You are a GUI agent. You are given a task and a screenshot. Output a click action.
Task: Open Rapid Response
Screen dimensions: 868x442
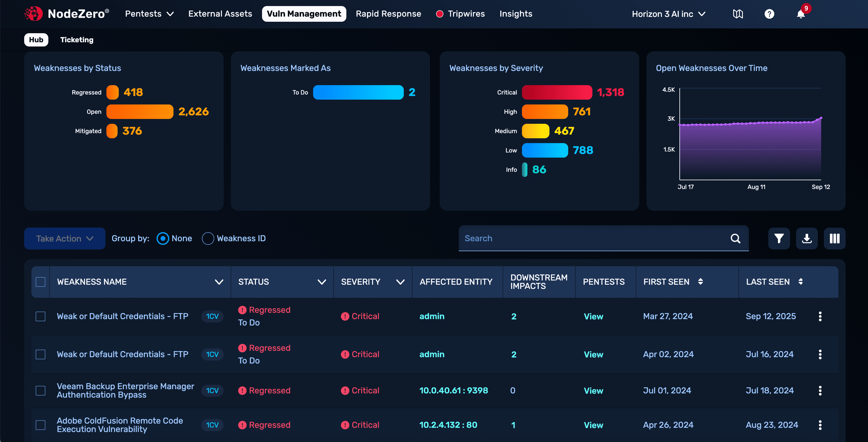[x=388, y=14]
